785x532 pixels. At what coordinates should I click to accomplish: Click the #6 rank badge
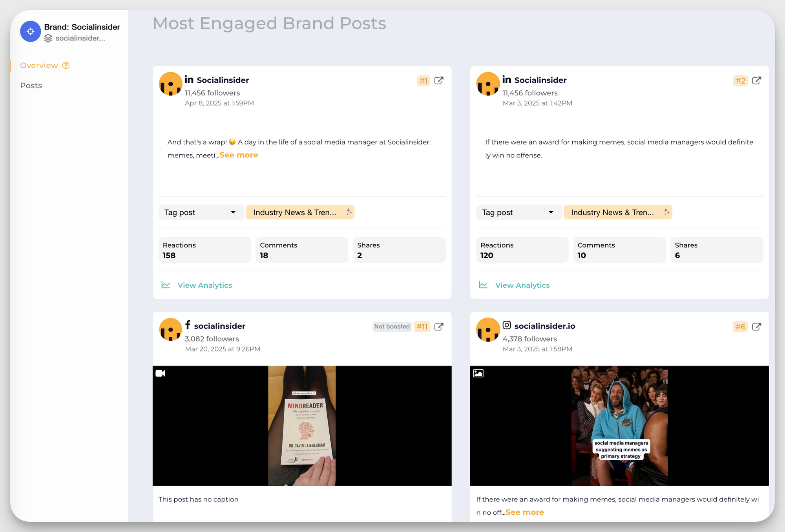click(740, 327)
